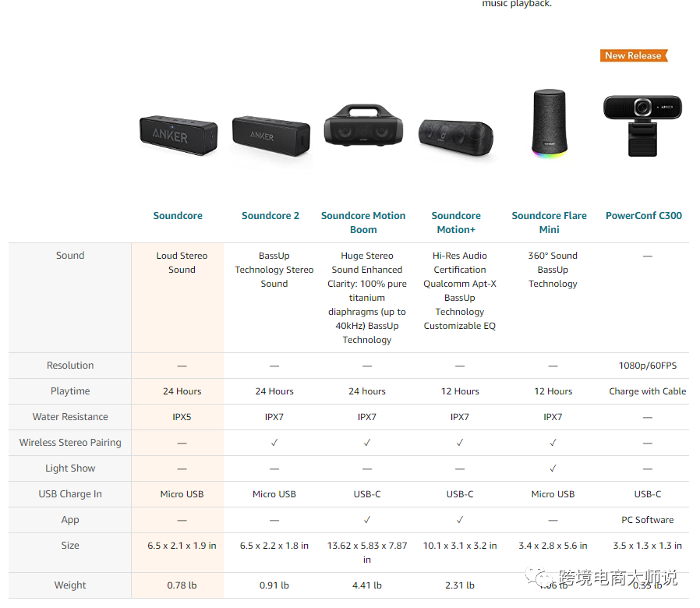Click the '1080p/60FPS' resolution value
700x608 pixels.
648,366
